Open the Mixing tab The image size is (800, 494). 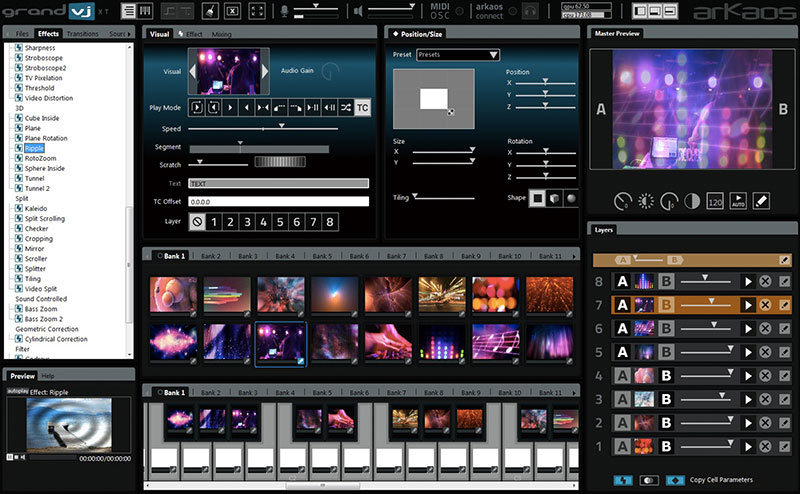[221, 34]
